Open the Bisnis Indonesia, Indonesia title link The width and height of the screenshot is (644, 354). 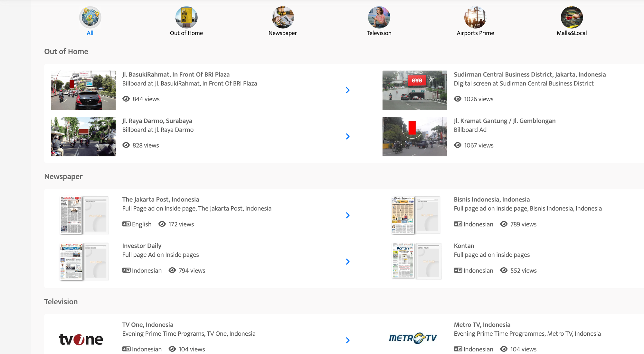[x=492, y=200]
